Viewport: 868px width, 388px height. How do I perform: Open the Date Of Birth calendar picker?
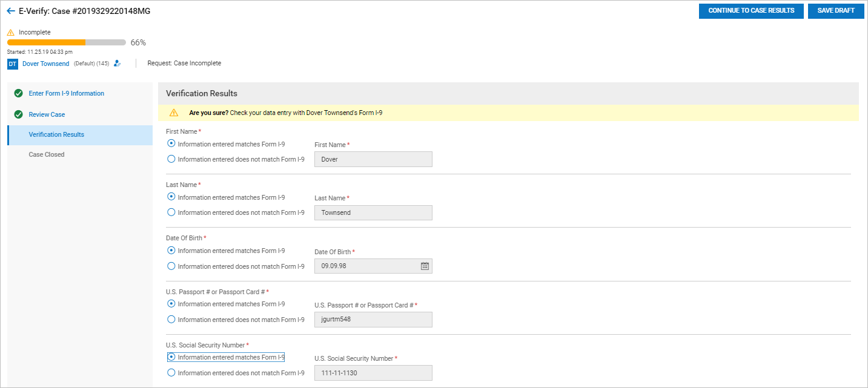(425, 266)
